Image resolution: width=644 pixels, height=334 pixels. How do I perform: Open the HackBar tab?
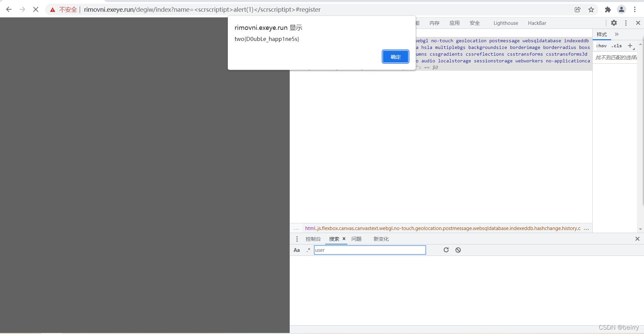(537, 23)
